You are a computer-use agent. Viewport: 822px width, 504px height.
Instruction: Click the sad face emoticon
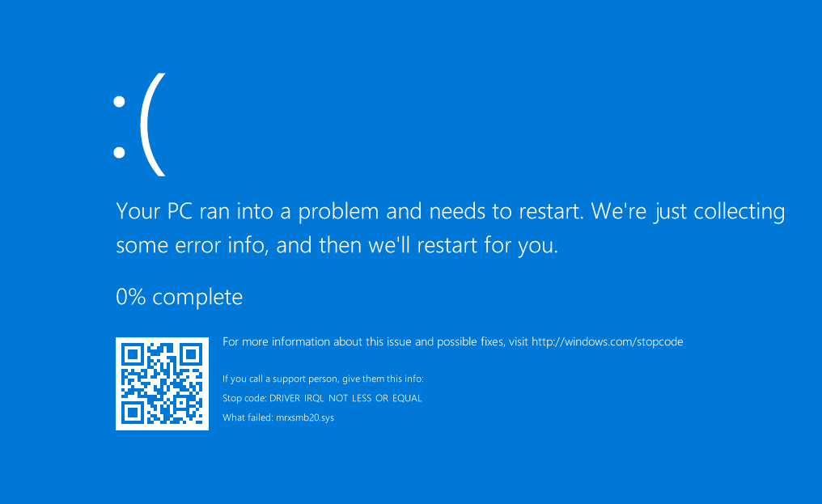tap(139, 125)
